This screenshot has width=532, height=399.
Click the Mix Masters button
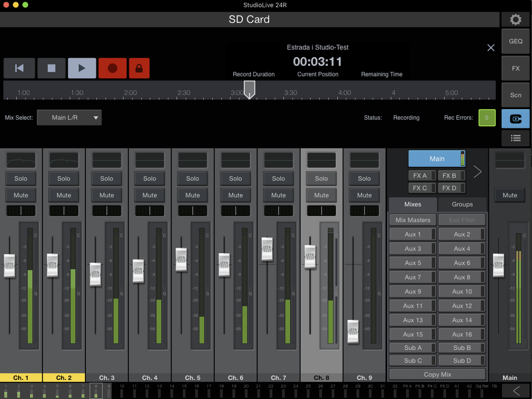coord(412,220)
